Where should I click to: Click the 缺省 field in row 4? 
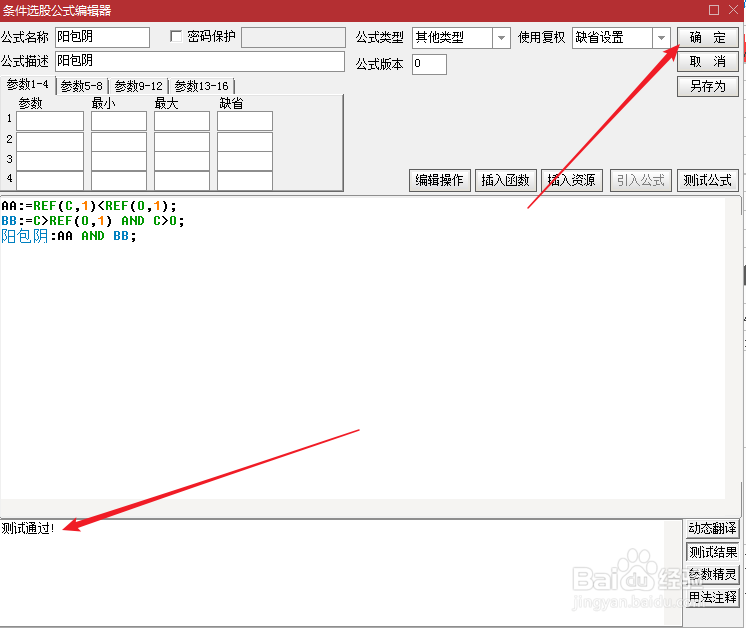[245, 181]
